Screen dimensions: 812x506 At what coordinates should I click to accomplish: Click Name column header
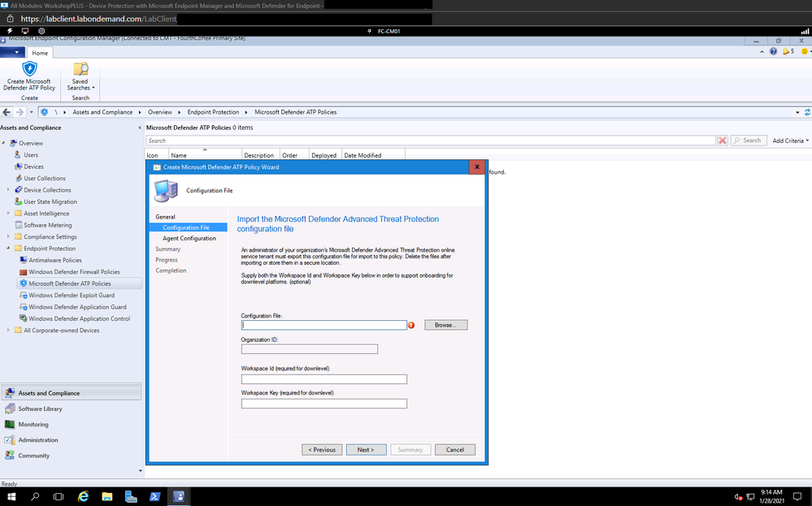(205, 154)
